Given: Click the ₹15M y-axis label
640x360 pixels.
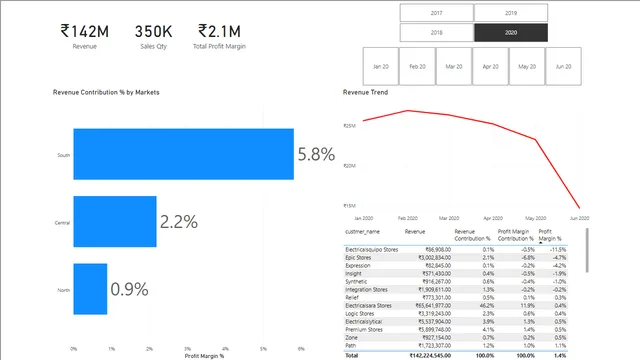Looking at the screenshot, I should point(349,206).
